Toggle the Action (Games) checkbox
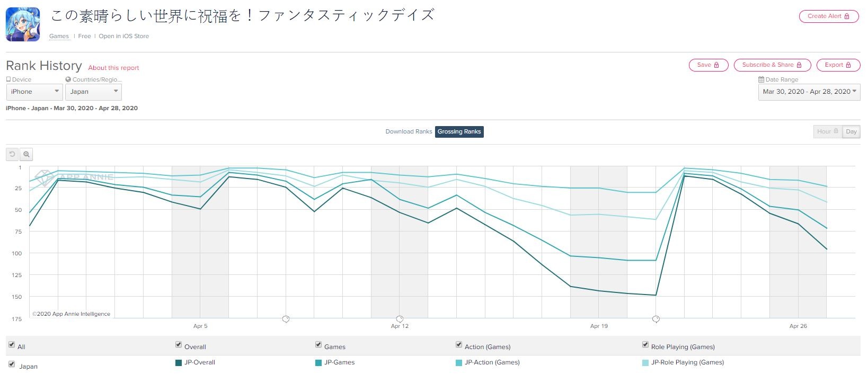Viewport: 868px width, 383px height. [459, 345]
